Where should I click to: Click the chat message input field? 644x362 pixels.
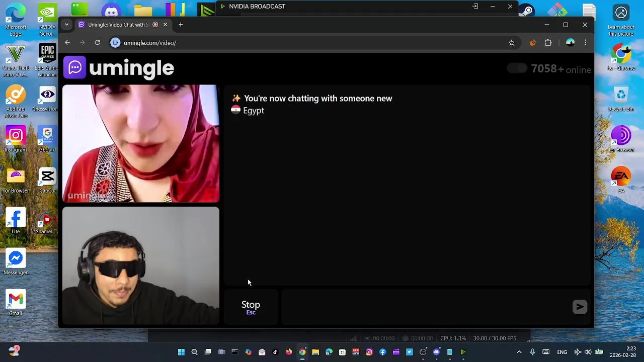[x=428, y=307]
